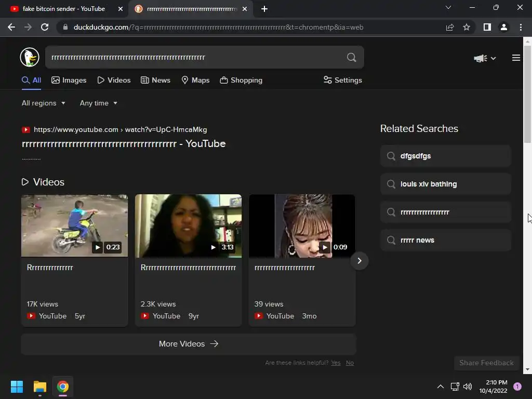The height and width of the screenshot is (399, 532).
Task: Click the 2.3K views video title
Action: pyautogui.click(x=188, y=268)
